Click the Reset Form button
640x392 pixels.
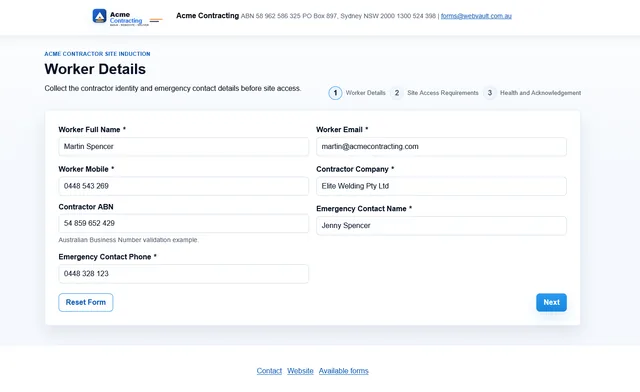(x=86, y=303)
